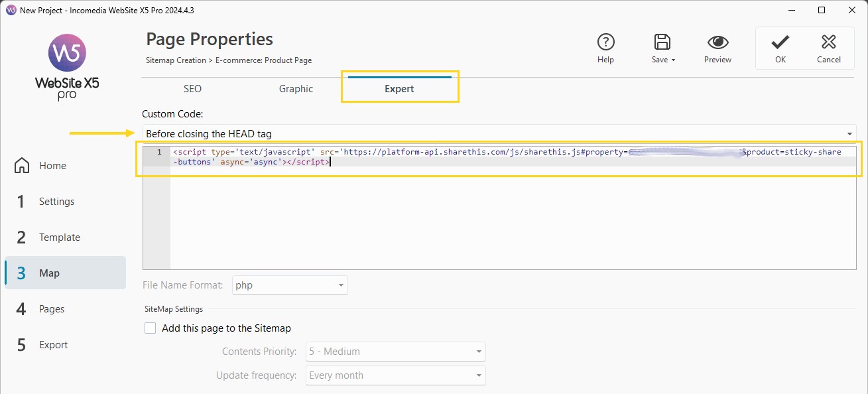Open the Update frequency dropdown
The height and width of the screenshot is (394, 868).
pos(396,375)
